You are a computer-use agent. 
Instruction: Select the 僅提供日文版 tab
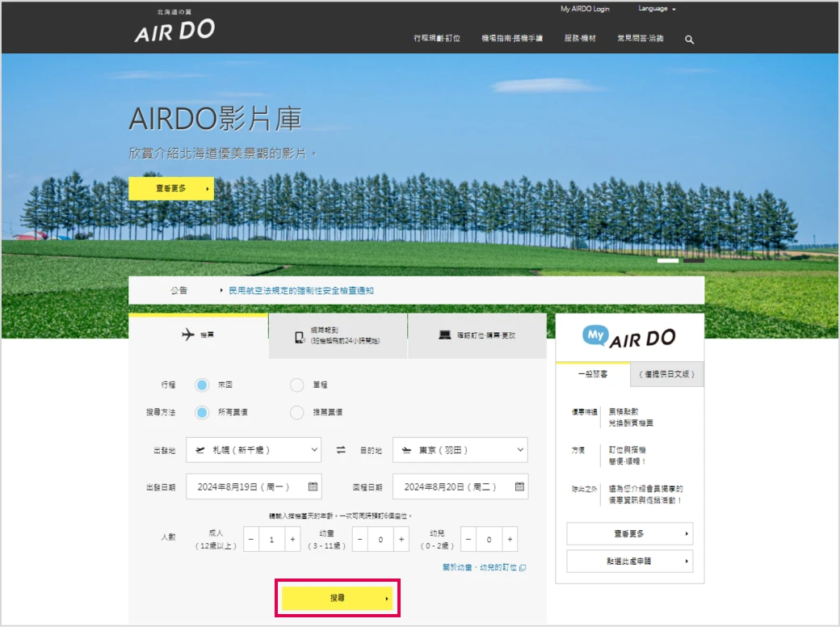[667, 374]
